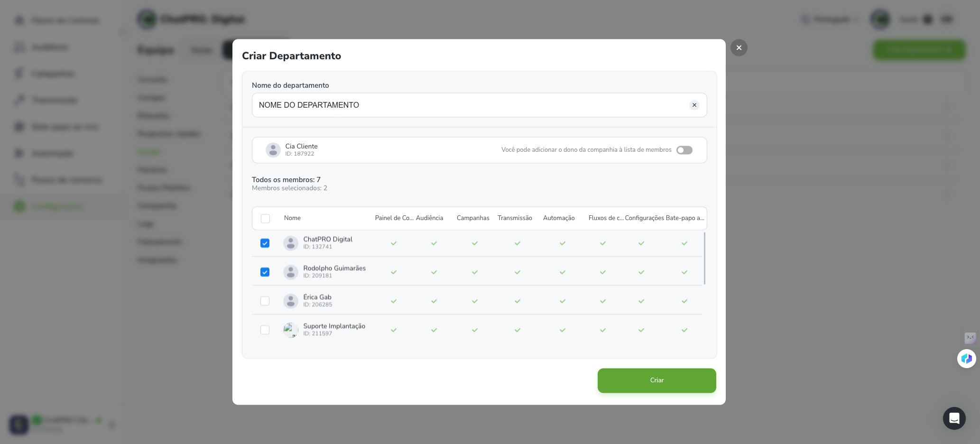Check the Érica Gab member checkbox
This screenshot has width=980, height=444.
click(x=265, y=301)
